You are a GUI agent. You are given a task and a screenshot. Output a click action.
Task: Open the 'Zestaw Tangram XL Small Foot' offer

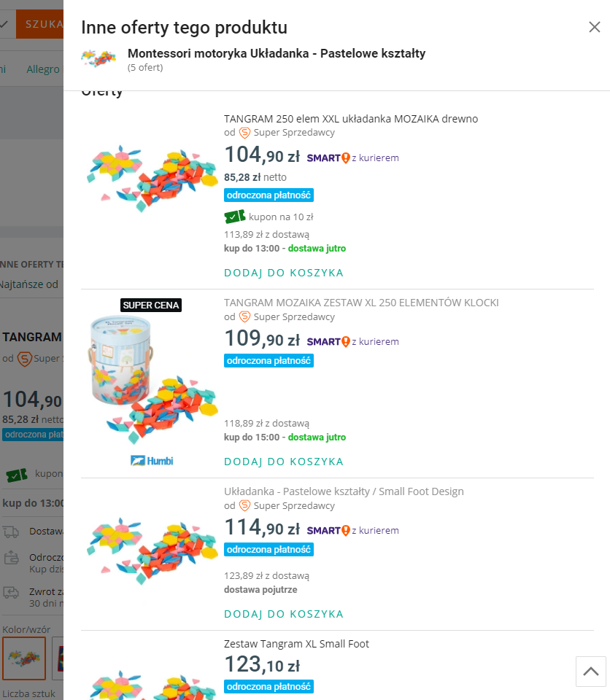(296, 644)
